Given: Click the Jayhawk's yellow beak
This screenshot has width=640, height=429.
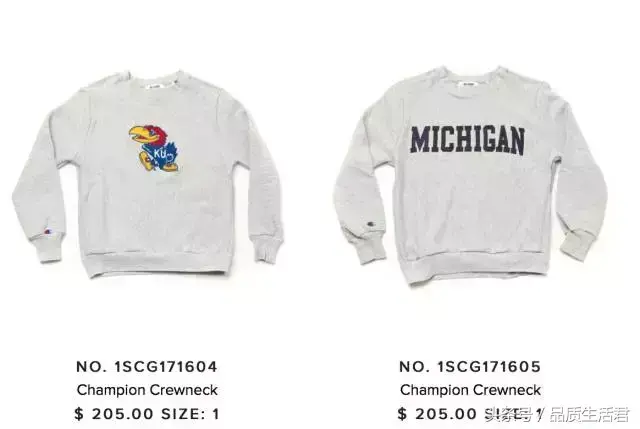Looking at the screenshot, I should pos(139,135).
